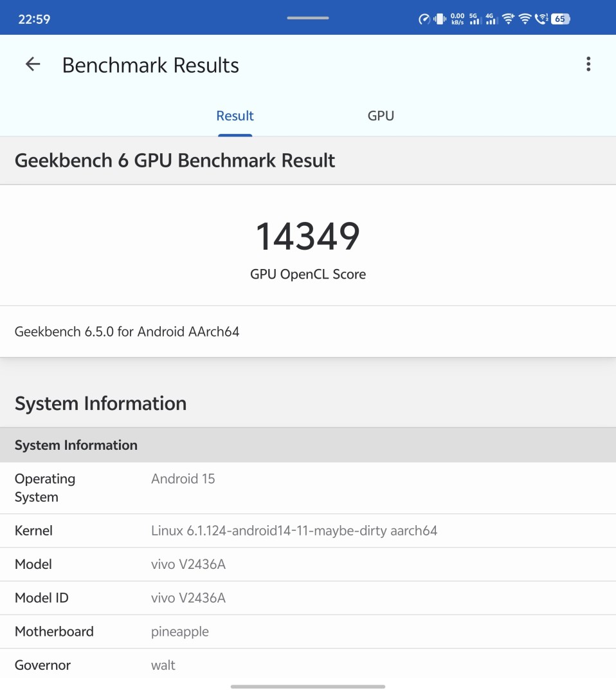Tap the Wi-Fi calling phone icon
Viewport: 616px width, 695px height.
pyautogui.click(x=541, y=19)
